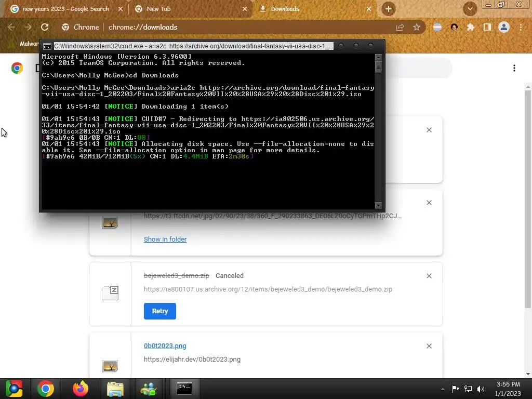Go back to previous page
This screenshot has width=532, height=399.
click(11, 27)
